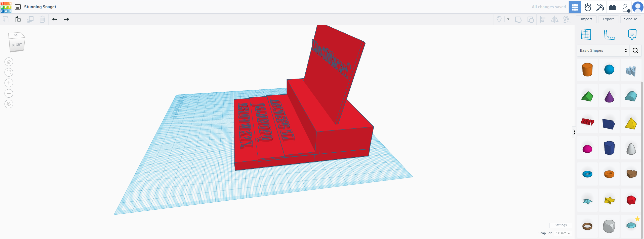Click the Zoom in plus button
The image size is (644, 239).
point(9,83)
